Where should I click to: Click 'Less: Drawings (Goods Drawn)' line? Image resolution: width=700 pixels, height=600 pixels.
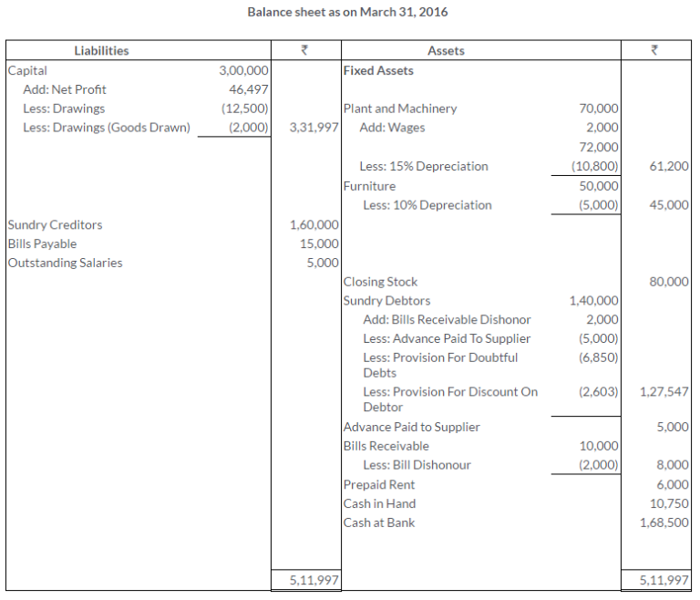click(x=107, y=128)
